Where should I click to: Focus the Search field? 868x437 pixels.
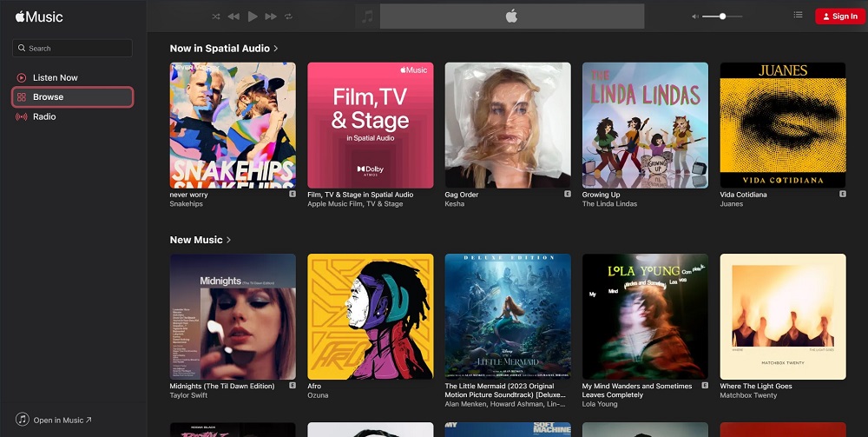(73, 48)
